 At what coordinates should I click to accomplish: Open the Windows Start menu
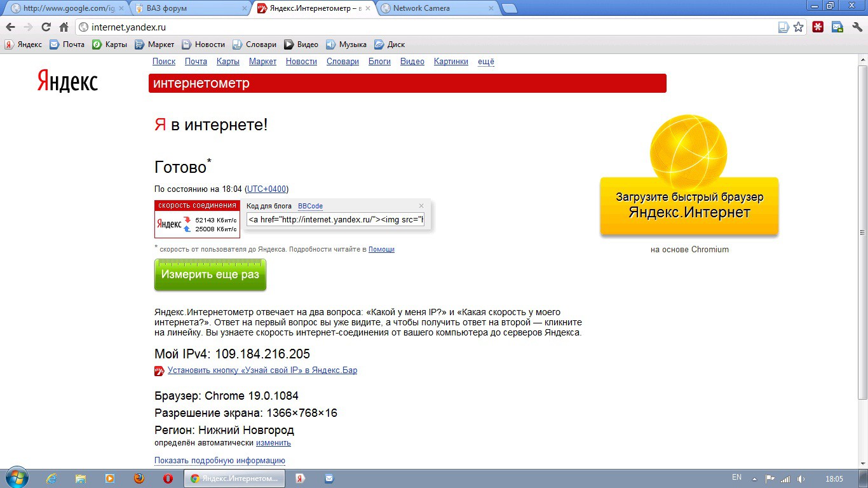click(16, 478)
